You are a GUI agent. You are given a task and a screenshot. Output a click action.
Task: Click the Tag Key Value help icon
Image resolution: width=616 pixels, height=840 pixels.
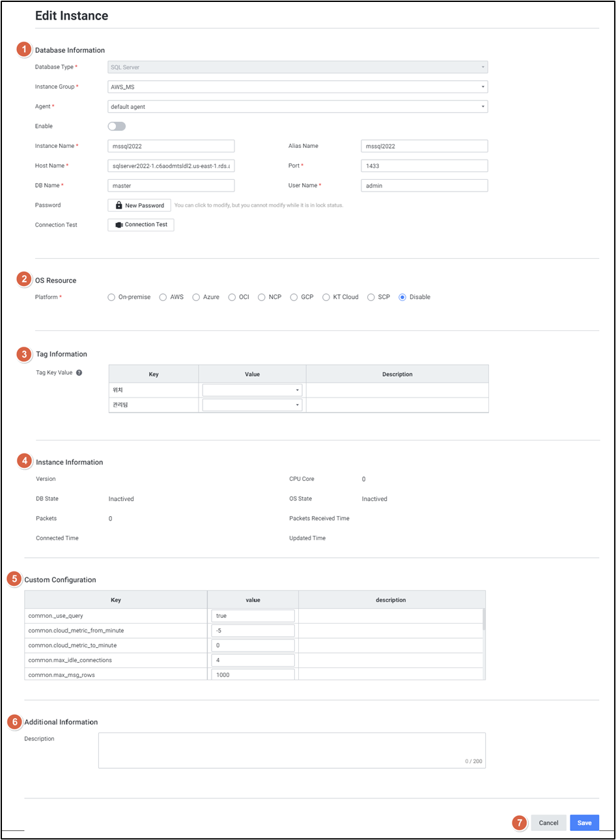pyautogui.click(x=79, y=373)
